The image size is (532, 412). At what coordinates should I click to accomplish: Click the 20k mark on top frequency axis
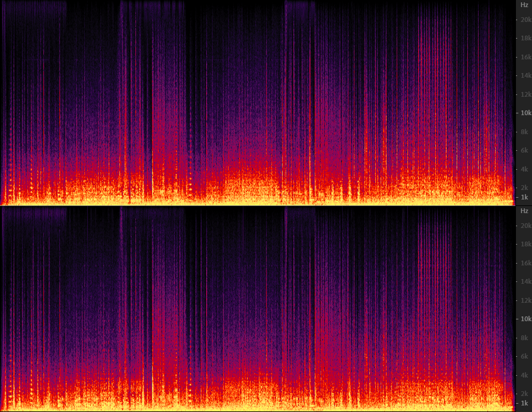point(525,20)
